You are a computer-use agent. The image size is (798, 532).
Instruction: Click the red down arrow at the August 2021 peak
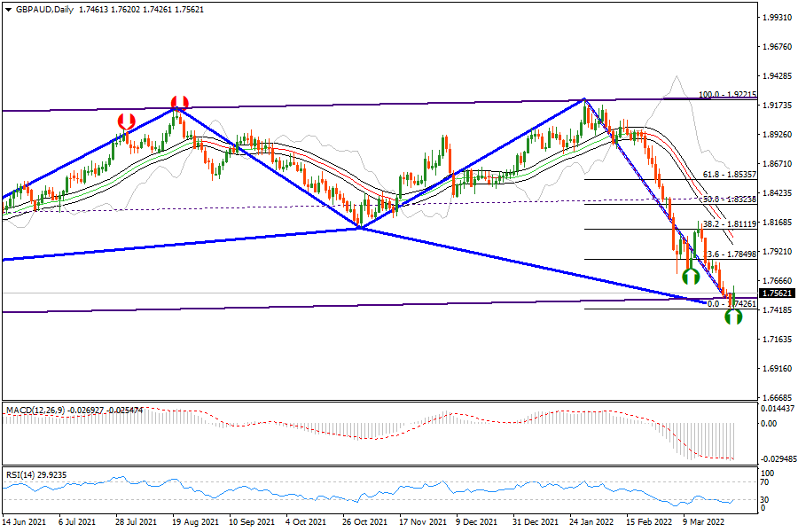[179, 102]
